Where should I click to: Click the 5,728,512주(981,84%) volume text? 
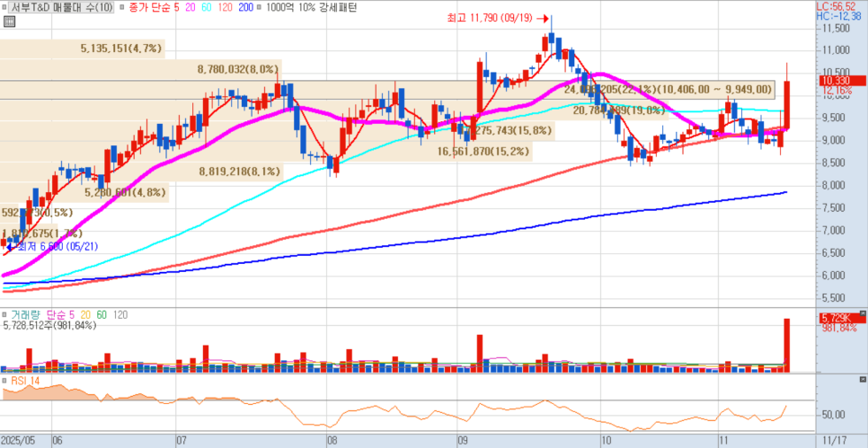(x=49, y=326)
